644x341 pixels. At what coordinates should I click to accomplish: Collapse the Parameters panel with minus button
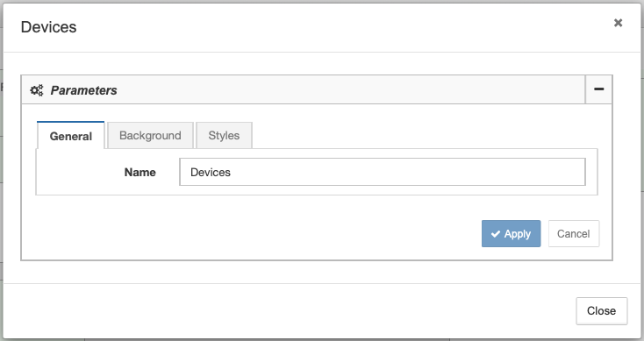coord(599,89)
